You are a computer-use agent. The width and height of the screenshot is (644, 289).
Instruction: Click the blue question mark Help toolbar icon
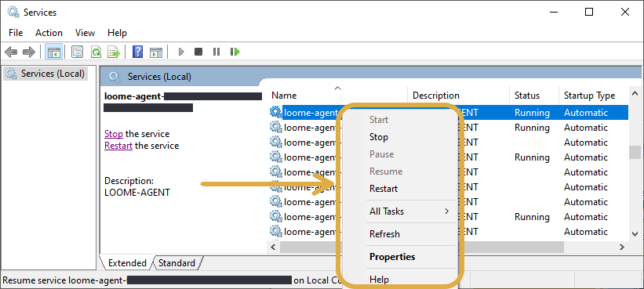coord(137,52)
